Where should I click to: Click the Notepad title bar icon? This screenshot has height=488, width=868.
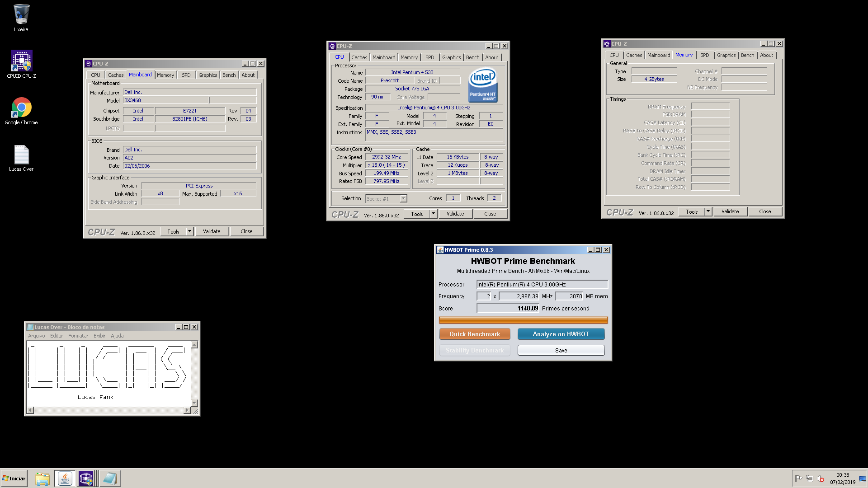click(30, 327)
